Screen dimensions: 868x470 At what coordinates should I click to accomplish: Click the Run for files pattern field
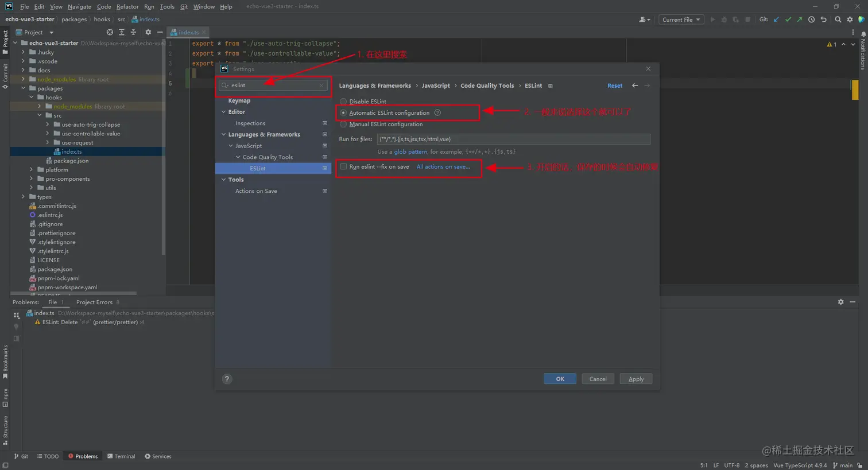point(513,139)
